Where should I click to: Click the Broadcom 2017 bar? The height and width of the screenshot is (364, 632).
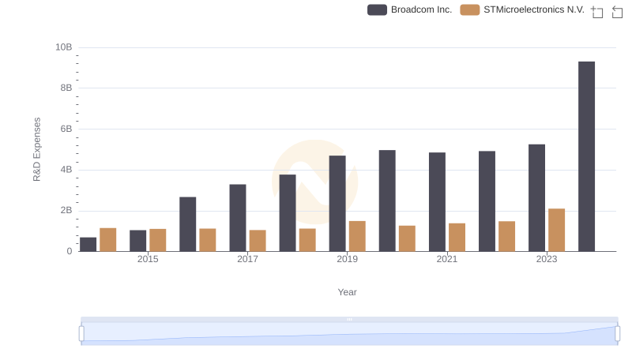point(238,218)
